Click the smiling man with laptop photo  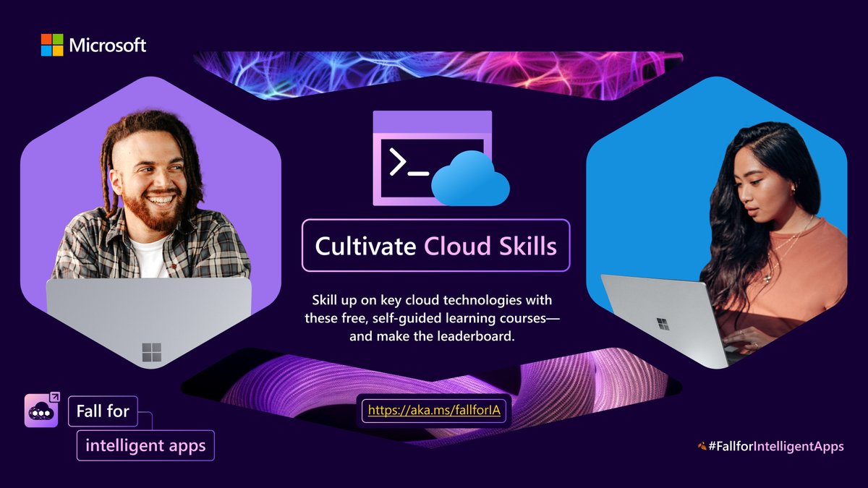[x=150, y=223]
